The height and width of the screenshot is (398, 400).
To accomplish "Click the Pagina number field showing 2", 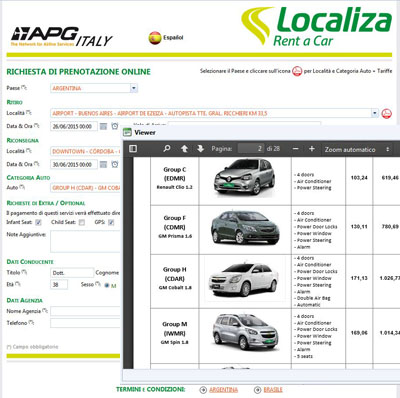I will 251,149.
